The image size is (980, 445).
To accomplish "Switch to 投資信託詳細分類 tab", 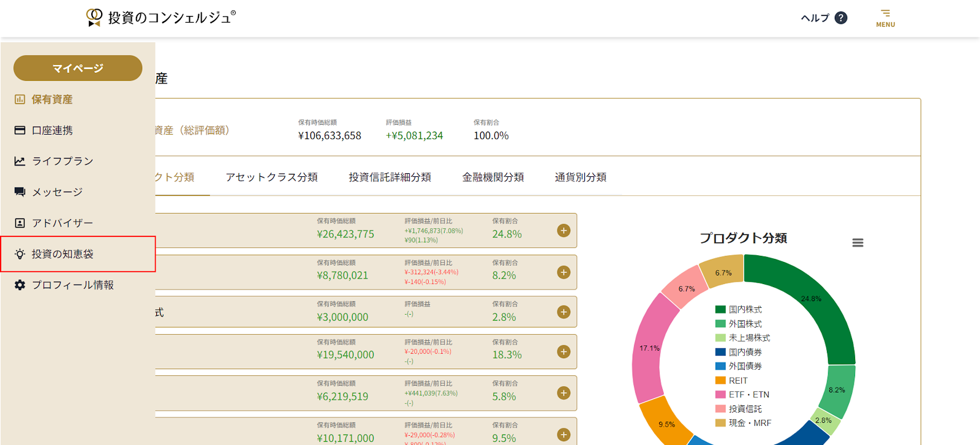I will [390, 177].
